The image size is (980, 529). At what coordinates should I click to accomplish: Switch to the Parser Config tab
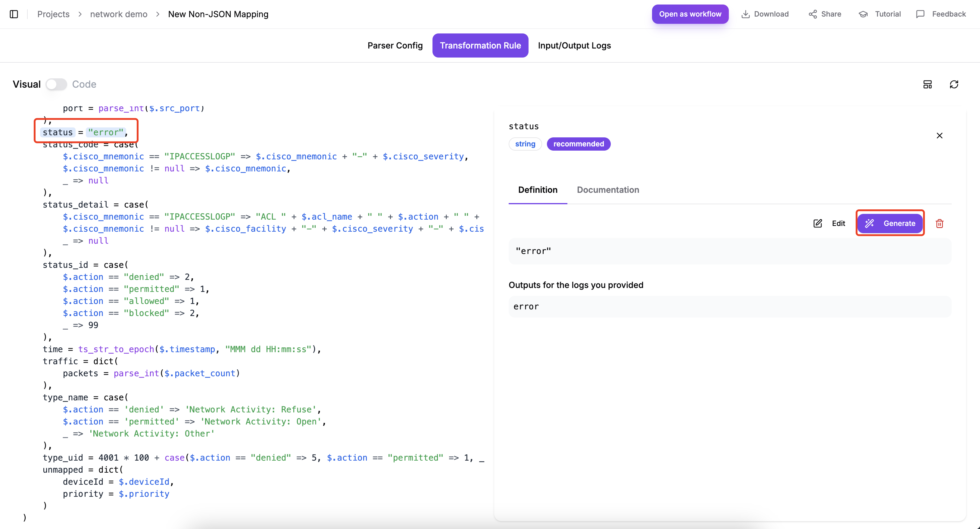pyautogui.click(x=395, y=45)
